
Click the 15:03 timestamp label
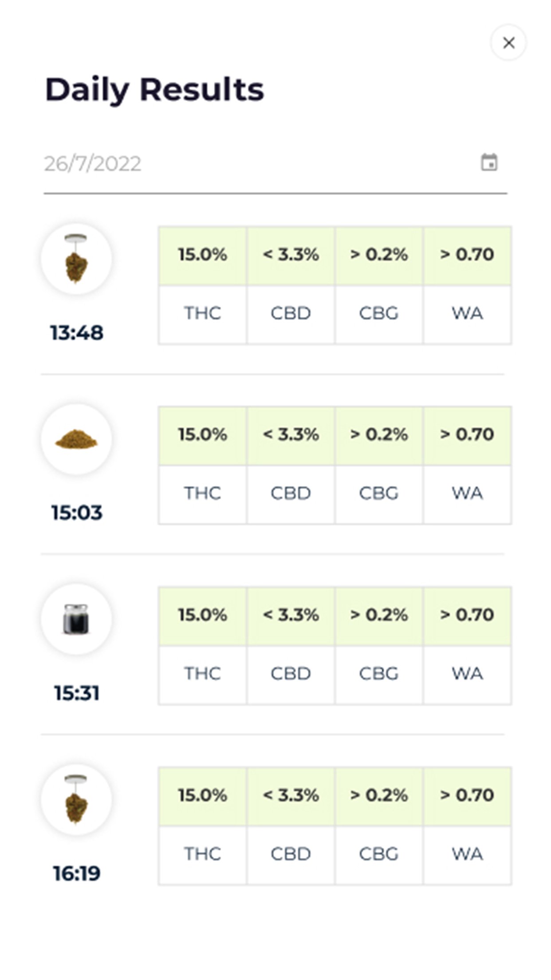(x=77, y=513)
